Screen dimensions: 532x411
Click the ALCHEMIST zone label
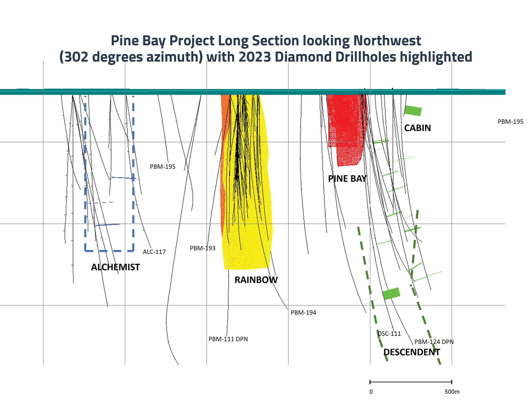coord(115,267)
